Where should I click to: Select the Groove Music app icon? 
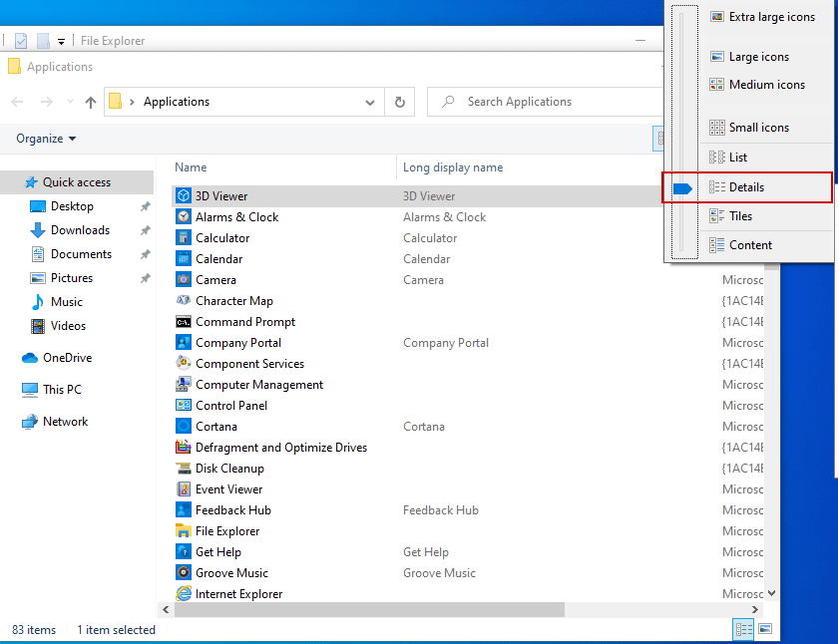(x=184, y=573)
